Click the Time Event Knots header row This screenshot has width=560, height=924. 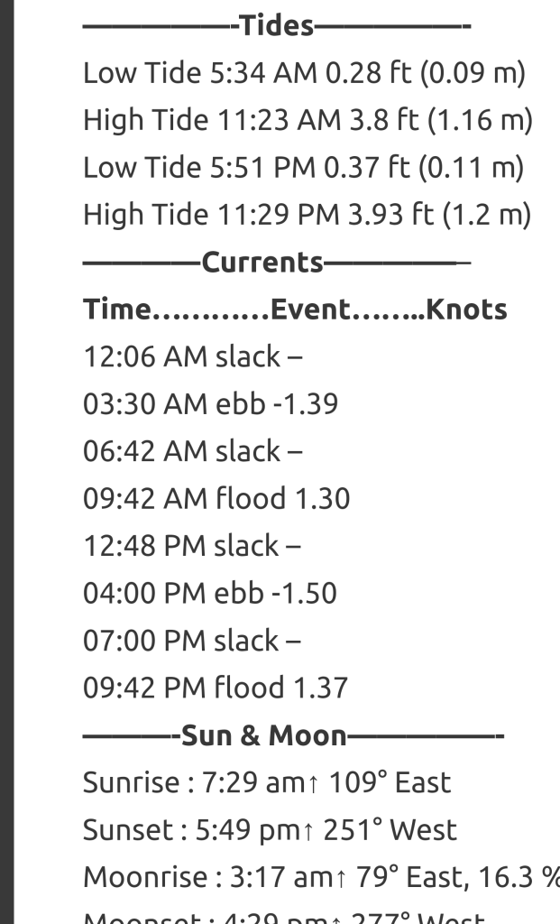pyautogui.click(x=295, y=310)
